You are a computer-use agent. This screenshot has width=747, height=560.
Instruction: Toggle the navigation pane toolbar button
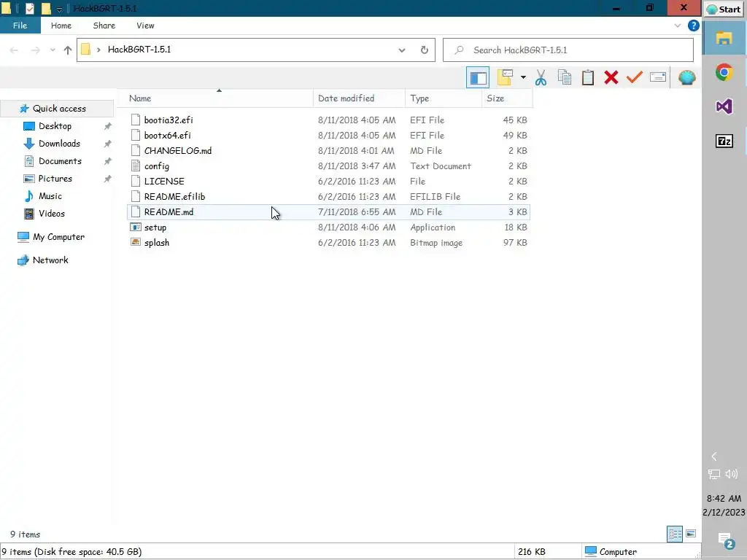pos(478,77)
